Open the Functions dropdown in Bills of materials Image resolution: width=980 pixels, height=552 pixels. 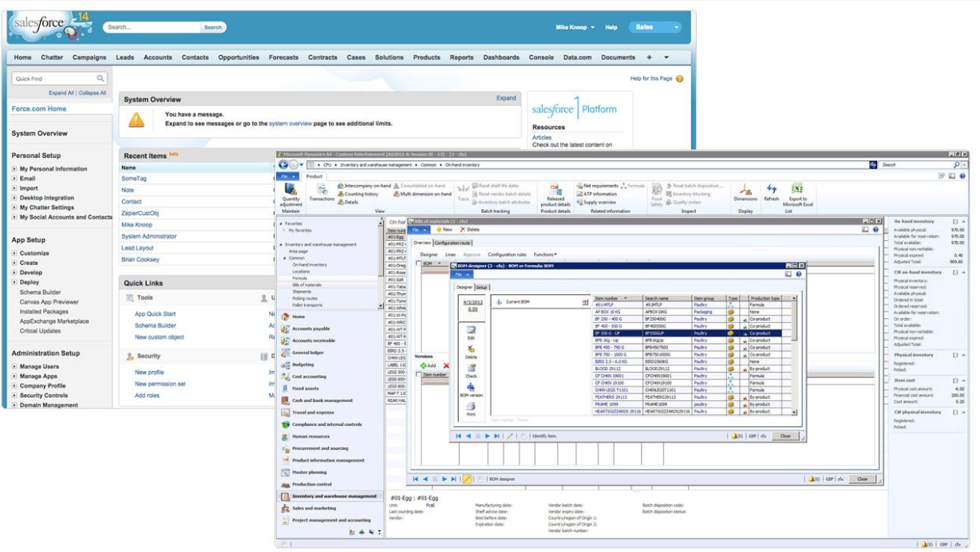point(545,254)
